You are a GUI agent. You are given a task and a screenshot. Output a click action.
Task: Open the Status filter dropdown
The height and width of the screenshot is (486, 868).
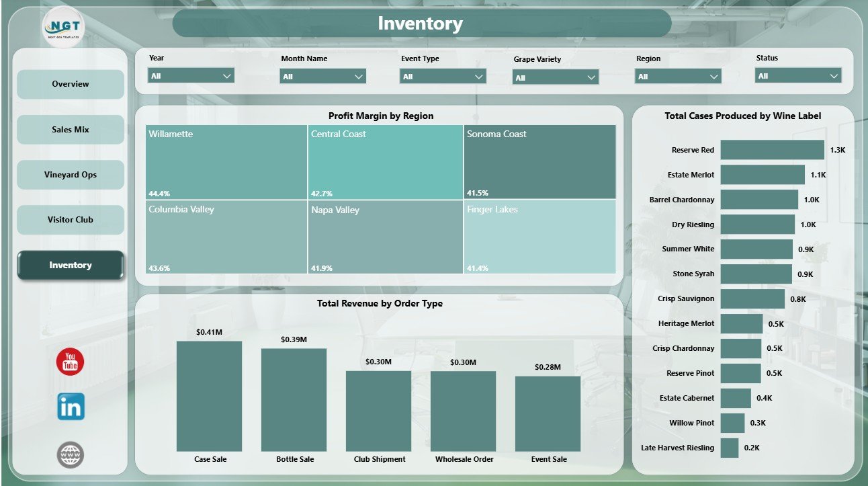point(799,76)
